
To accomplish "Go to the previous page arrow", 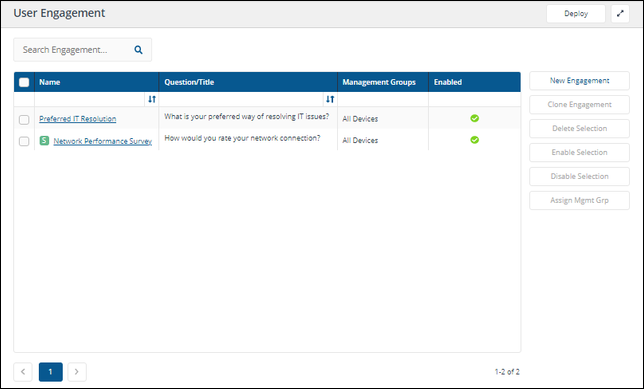I will tap(23, 372).
